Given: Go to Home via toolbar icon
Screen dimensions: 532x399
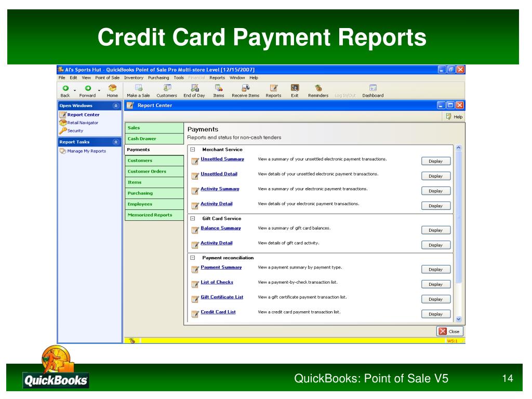Looking at the screenshot, I should [x=112, y=88].
